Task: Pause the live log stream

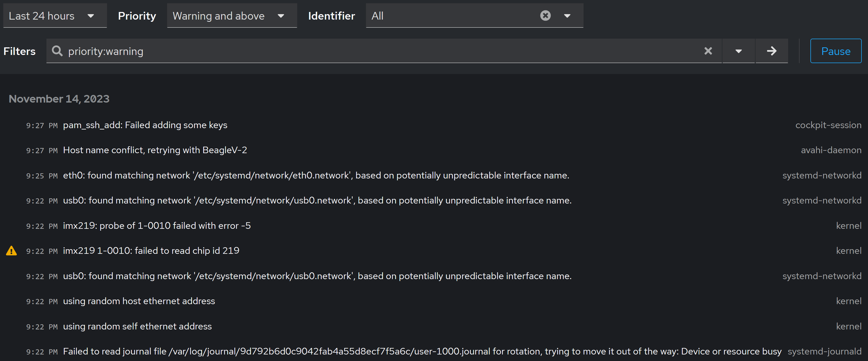Action: [836, 51]
